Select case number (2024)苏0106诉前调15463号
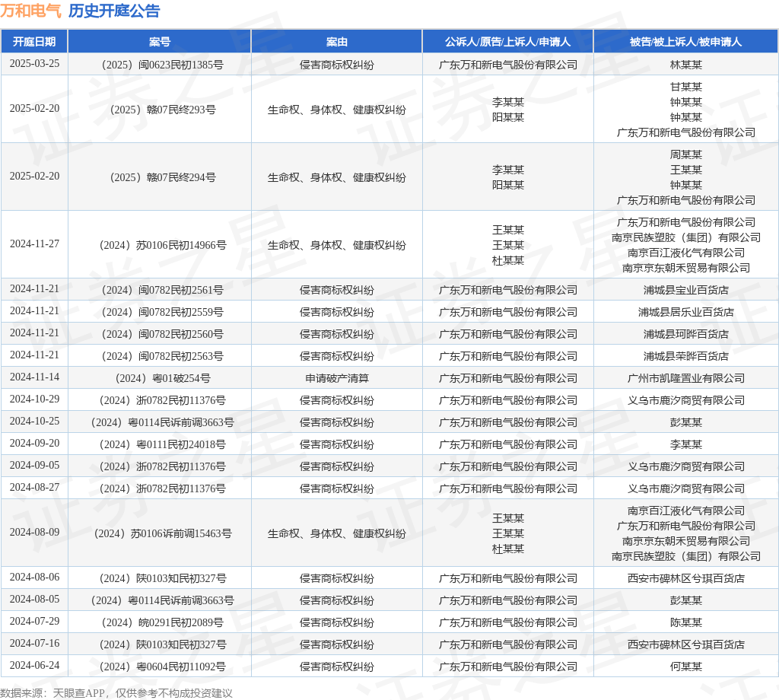This screenshot has width=779, height=700. click(x=163, y=533)
